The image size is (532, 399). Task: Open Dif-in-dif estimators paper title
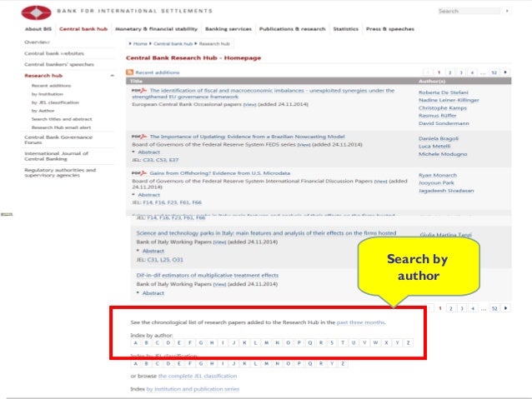click(x=208, y=275)
